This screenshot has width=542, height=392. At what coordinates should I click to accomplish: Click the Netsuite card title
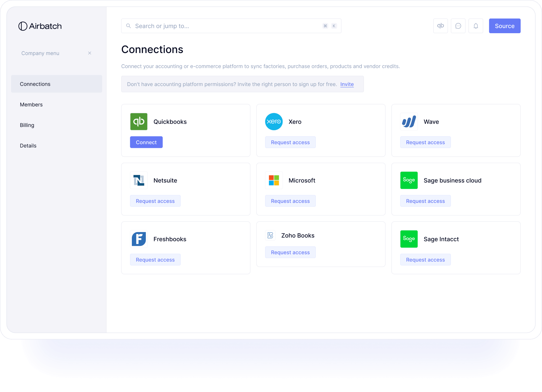165,180
